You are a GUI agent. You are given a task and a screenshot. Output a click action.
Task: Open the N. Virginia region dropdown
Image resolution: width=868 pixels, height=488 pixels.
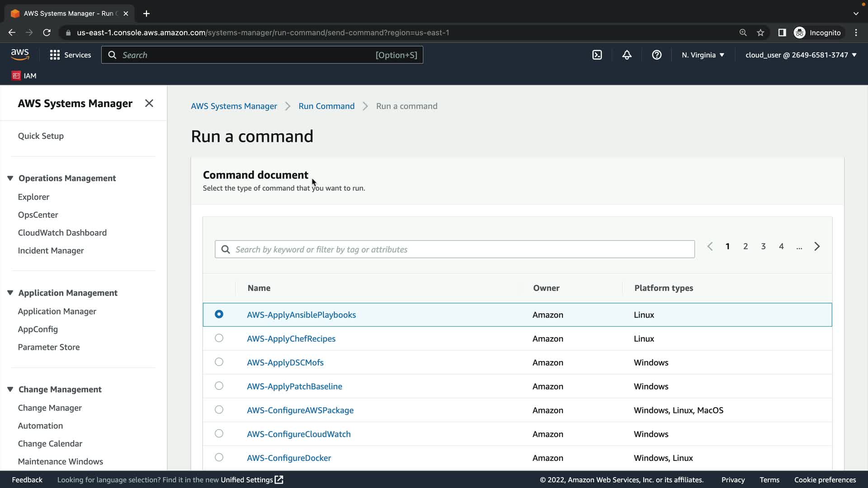[703, 55]
